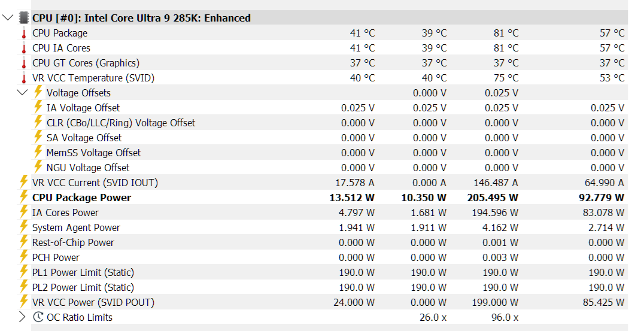Select System Agent Power label
Image resolution: width=644 pixels, height=331 pixels.
[76, 228]
